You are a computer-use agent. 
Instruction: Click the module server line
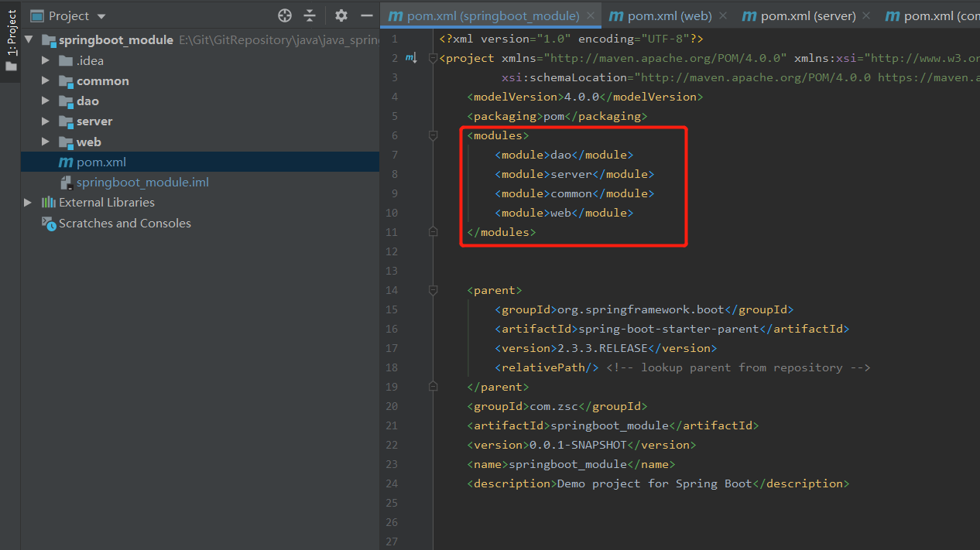574,174
